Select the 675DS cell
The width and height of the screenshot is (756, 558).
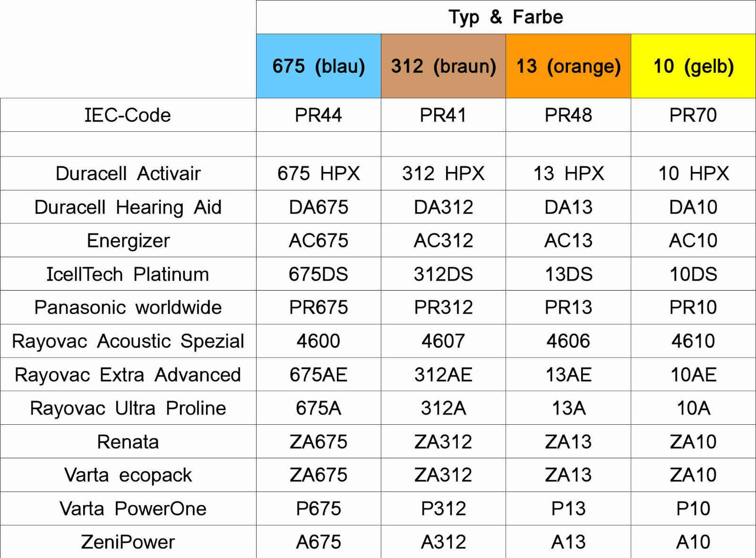tap(318, 274)
